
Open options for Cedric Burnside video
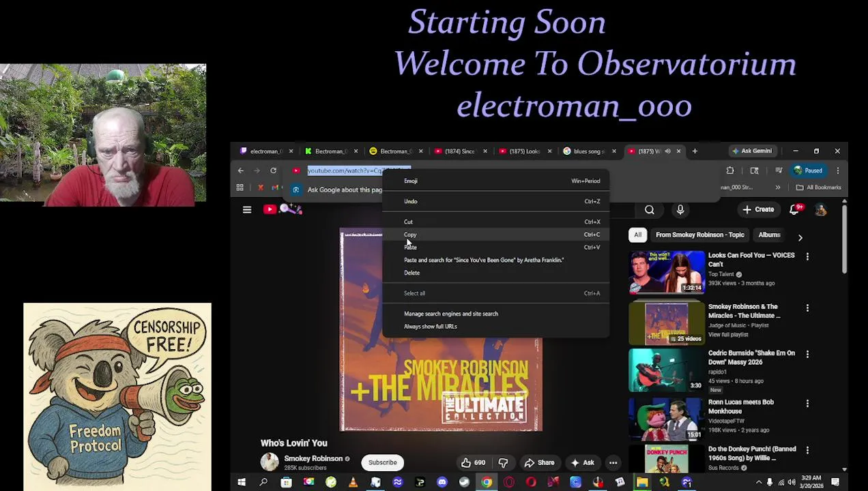point(807,354)
